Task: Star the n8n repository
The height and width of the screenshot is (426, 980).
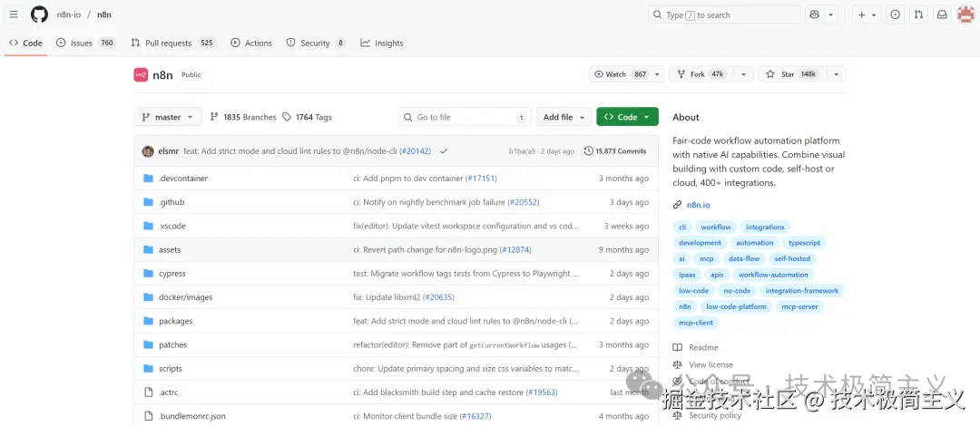Action: point(791,74)
